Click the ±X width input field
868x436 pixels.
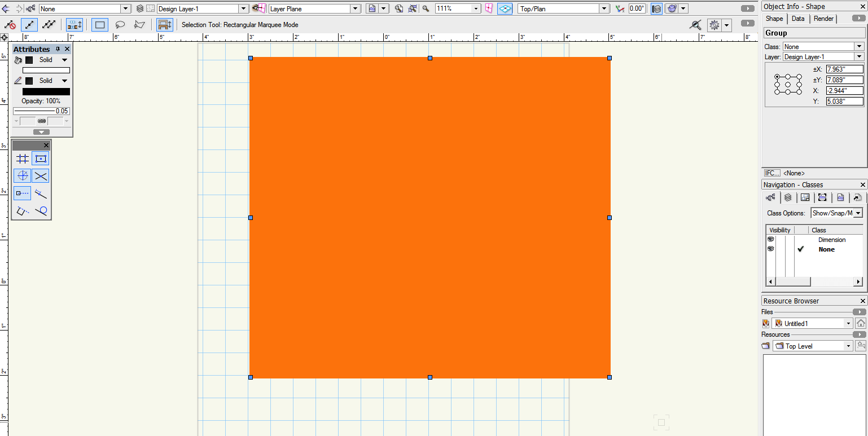point(844,69)
